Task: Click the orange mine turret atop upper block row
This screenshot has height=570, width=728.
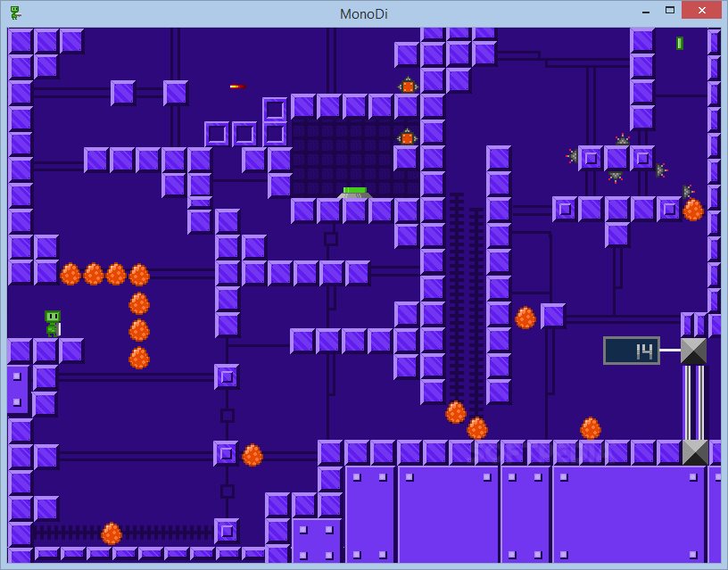Action: click(408, 86)
